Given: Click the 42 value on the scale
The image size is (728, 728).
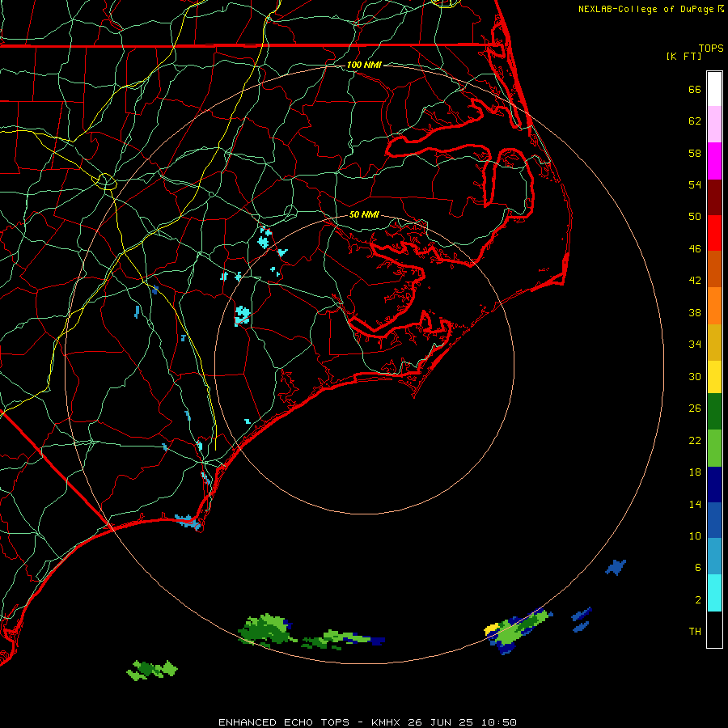Looking at the screenshot, I should [x=695, y=280].
